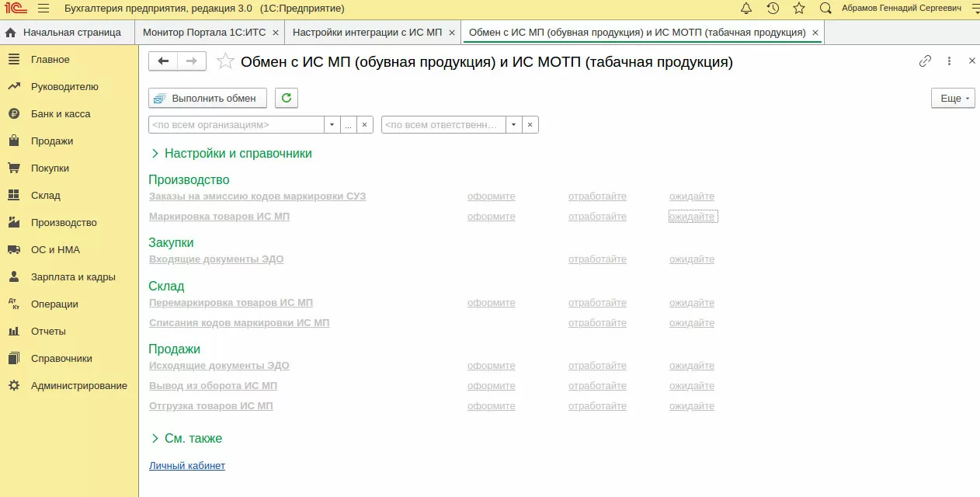
Task: Open organization filter dropdown arrow
Action: tap(332, 124)
